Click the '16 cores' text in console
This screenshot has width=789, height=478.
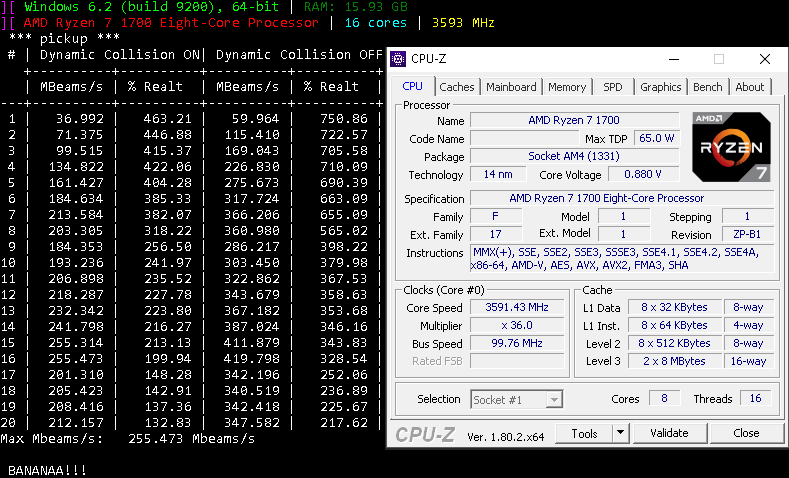coord(375,23)
